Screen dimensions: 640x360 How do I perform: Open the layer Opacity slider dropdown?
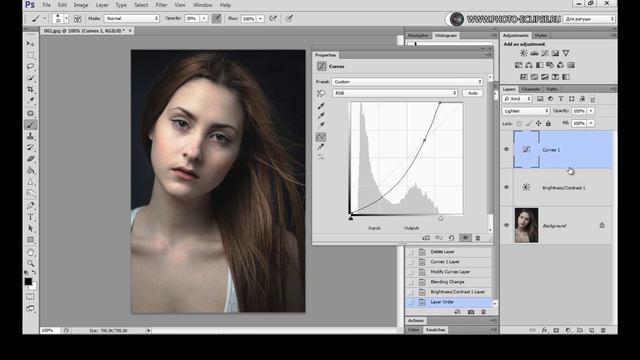click(x=591, y=111)
